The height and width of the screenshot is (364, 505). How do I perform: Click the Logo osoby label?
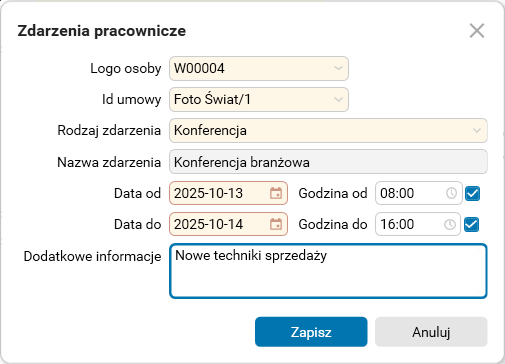pyautogui.click(x=126, y=69)
